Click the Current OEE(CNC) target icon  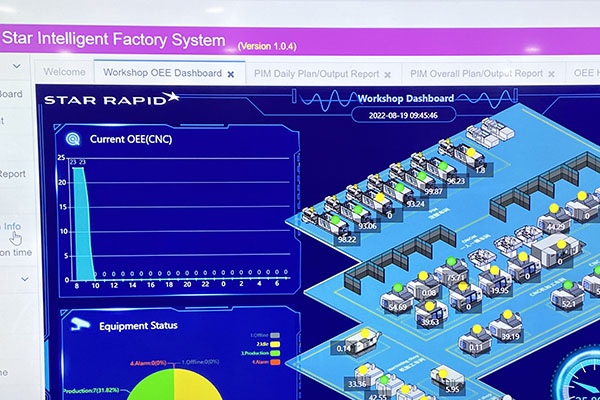[73, 139]
